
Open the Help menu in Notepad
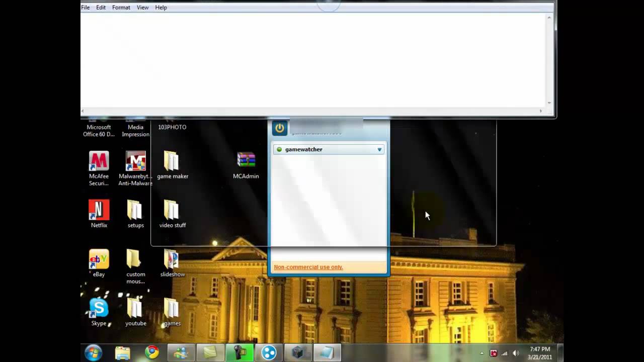coord(161,8)
